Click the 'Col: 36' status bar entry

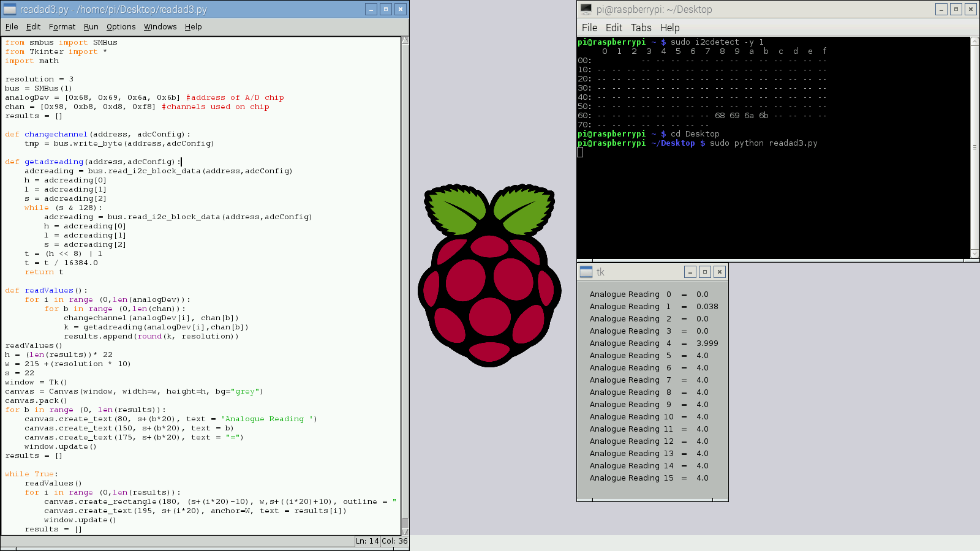[x=394, y=541]
